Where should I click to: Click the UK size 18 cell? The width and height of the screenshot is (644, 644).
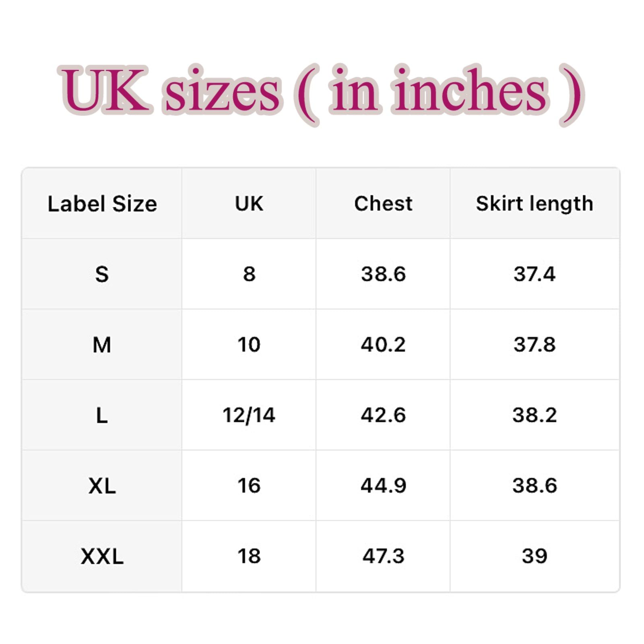[x=249, y=556]
